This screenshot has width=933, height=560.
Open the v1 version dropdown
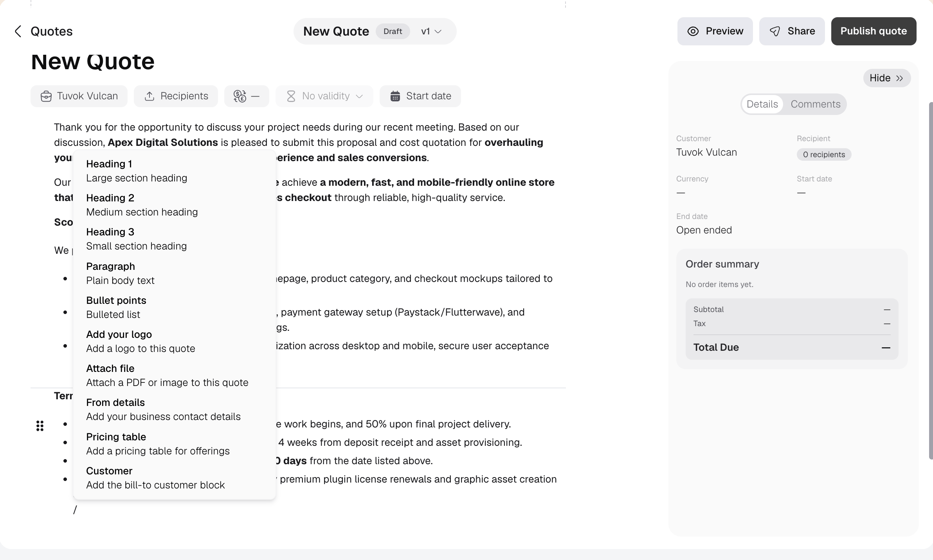tap(431, 31)
